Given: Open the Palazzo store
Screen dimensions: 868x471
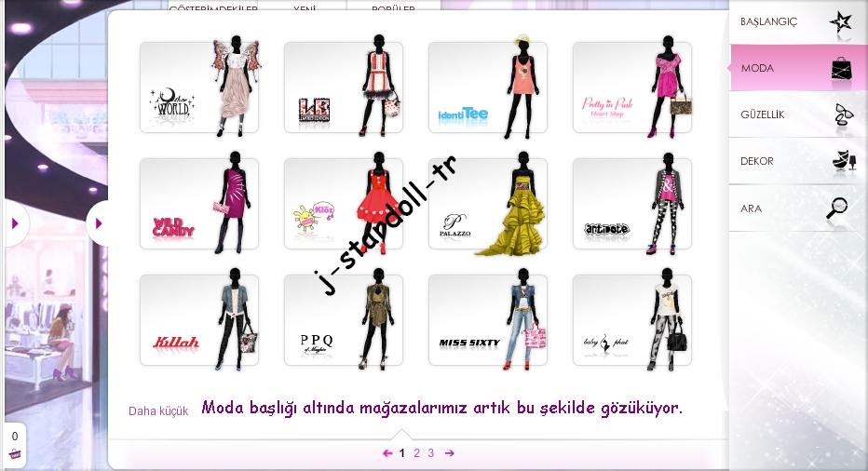Looking at the screenshot, I should [488, 204].
